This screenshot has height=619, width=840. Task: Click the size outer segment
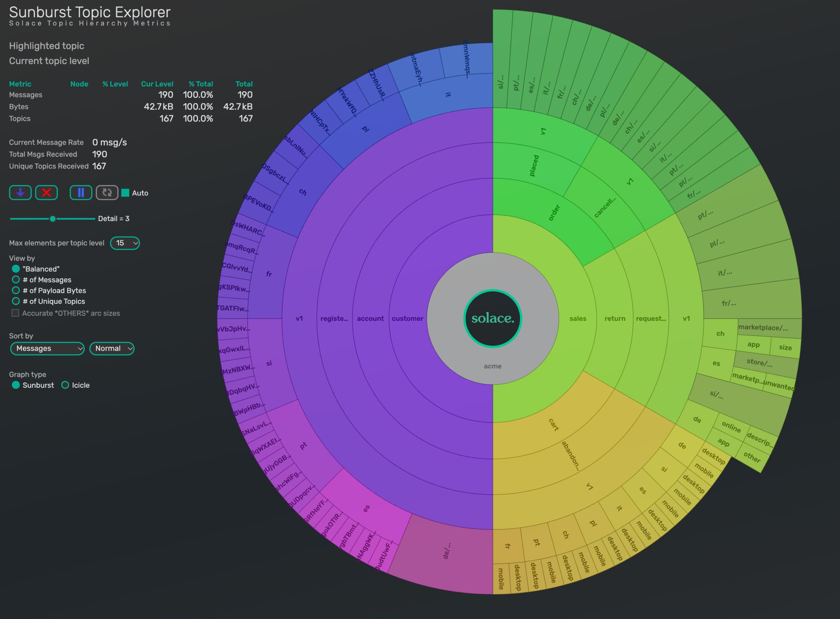pyautogui.click(x=785, y=347)
